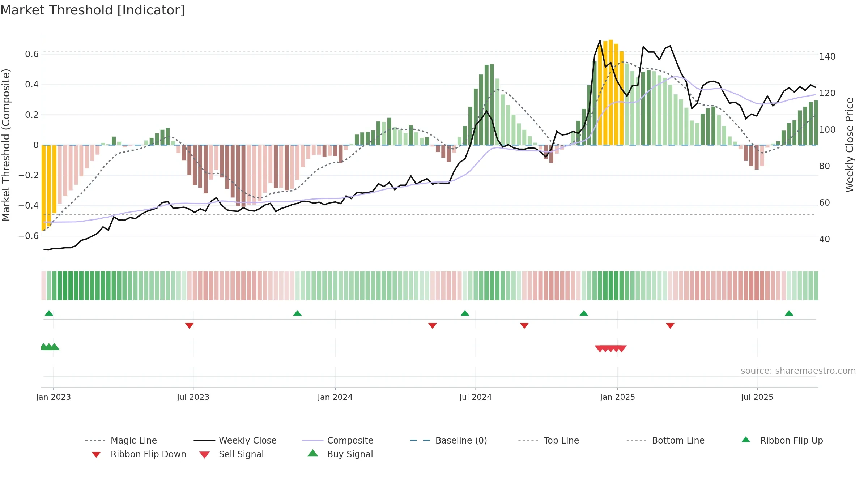Click the red Ribbon Flip Down legend triangle

point(96,455)
